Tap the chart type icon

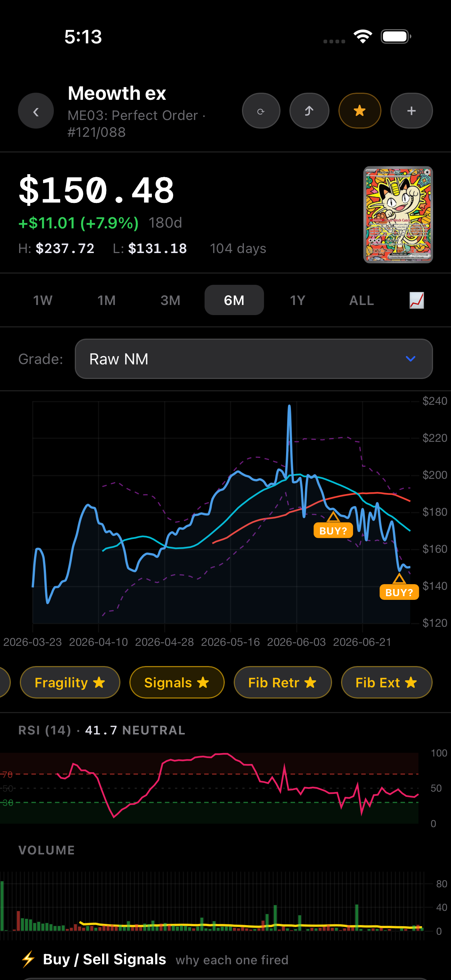416,300
